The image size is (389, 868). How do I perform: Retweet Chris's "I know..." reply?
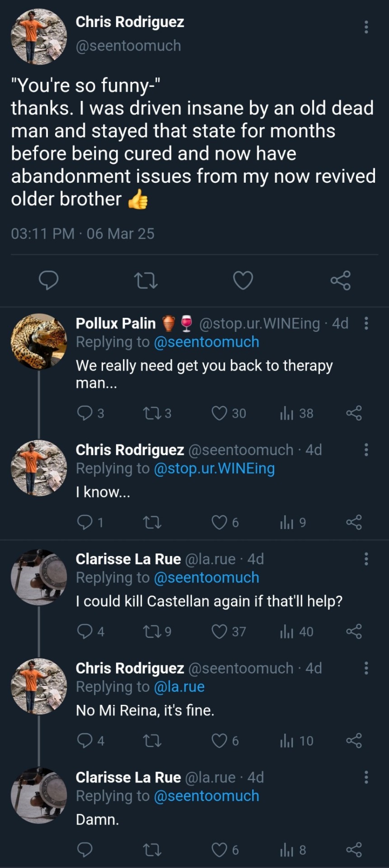tap(152, 523)
